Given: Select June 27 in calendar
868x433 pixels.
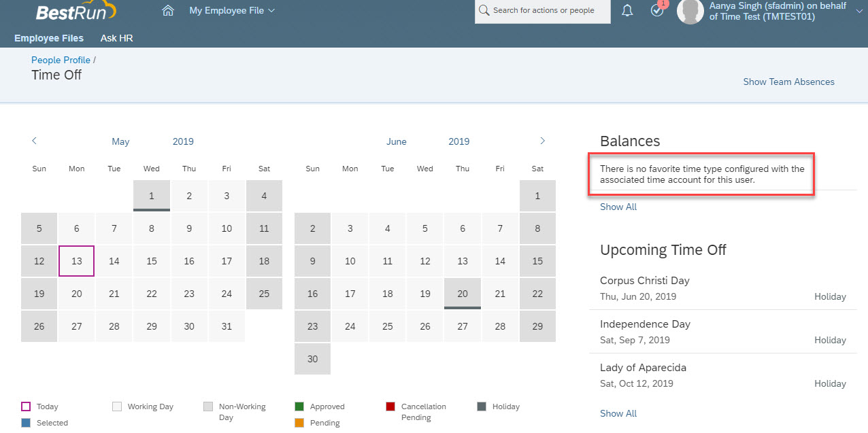Looking at the screenshot, I should click(463, 326).
